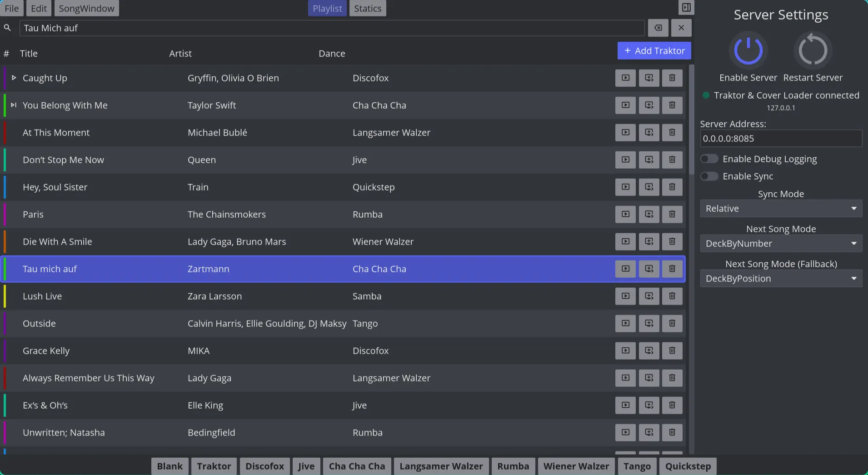This screenshot has height=475, width=868.
Task: Show the Caught Up song now
Action: tap(626, 78)
